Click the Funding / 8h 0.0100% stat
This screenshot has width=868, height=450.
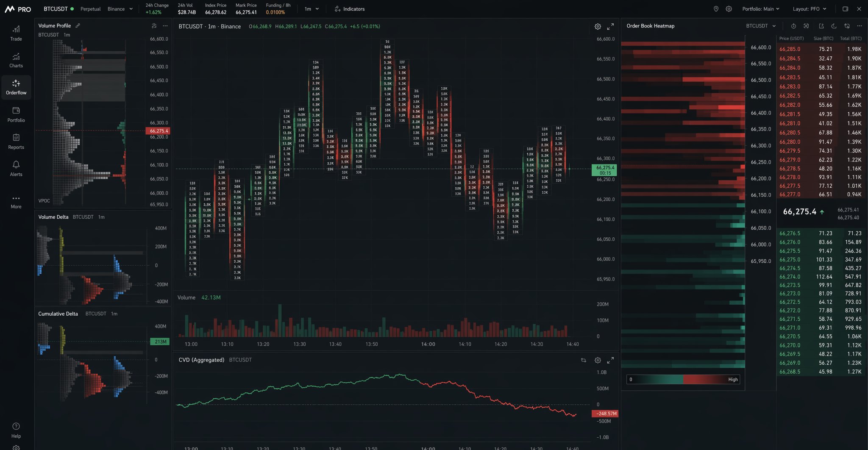click(278, 9)
